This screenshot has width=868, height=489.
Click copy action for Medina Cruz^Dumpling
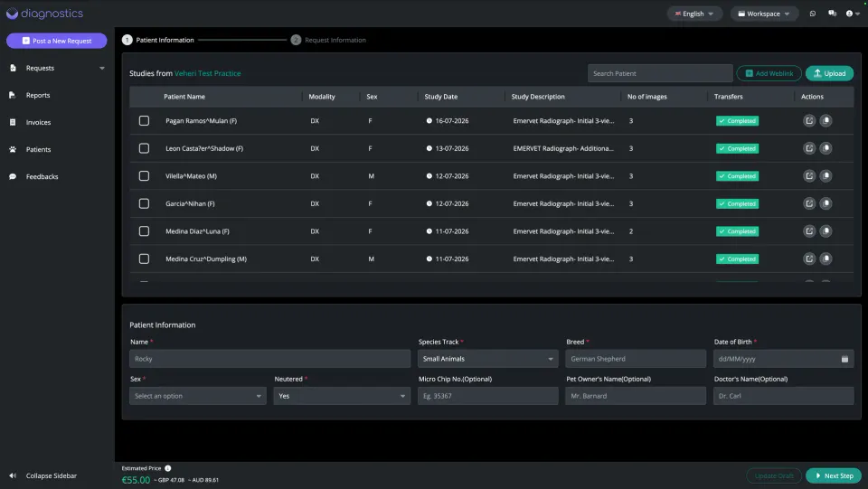pos(826,259)
